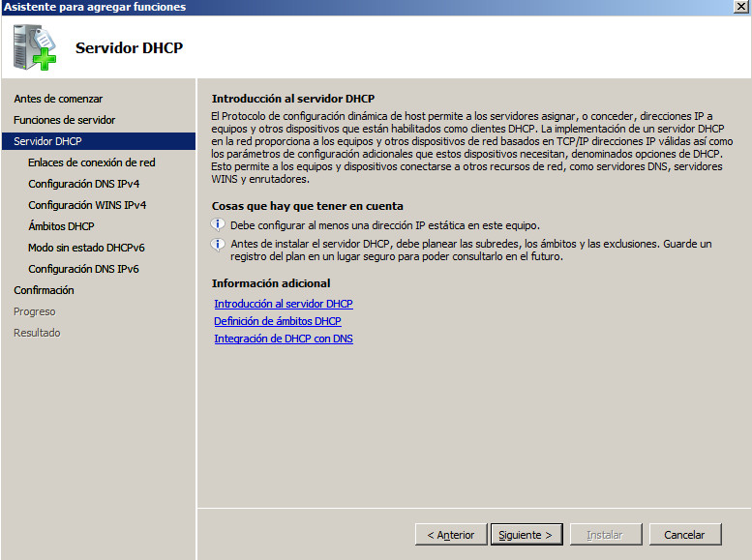Image resolution: width=752 pixels, height=560 pixels.
Task: Select the Servidor DHCP sidebar step
Action: [x=47, y=141]
